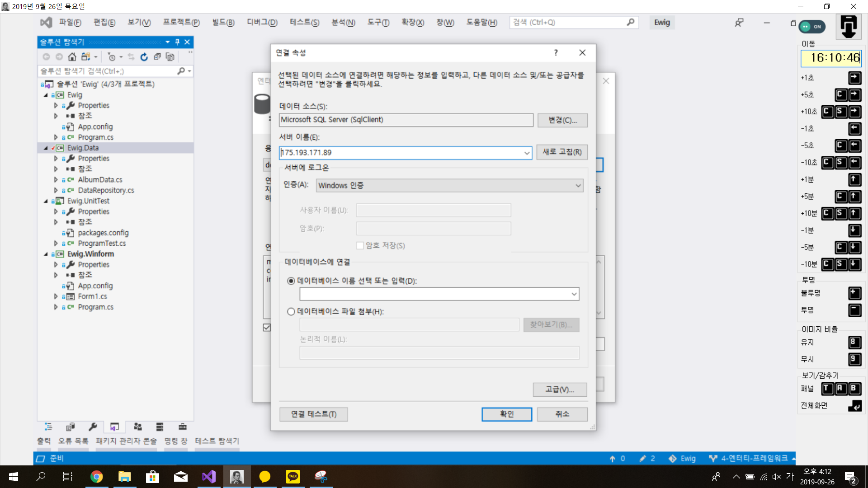Click the help question mark in connection dialog
This screenshot has width=868, height=488.
click(x=556, y=53)
